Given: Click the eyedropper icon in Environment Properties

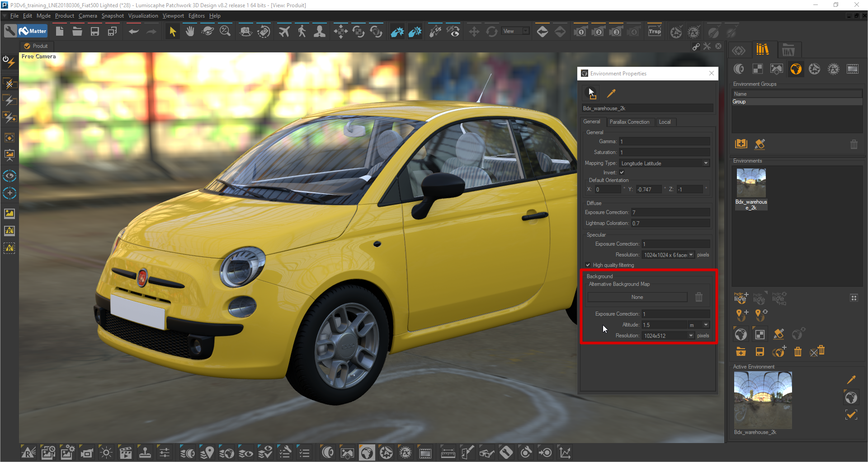Looking at the screenshot, I should coord(611,93).
